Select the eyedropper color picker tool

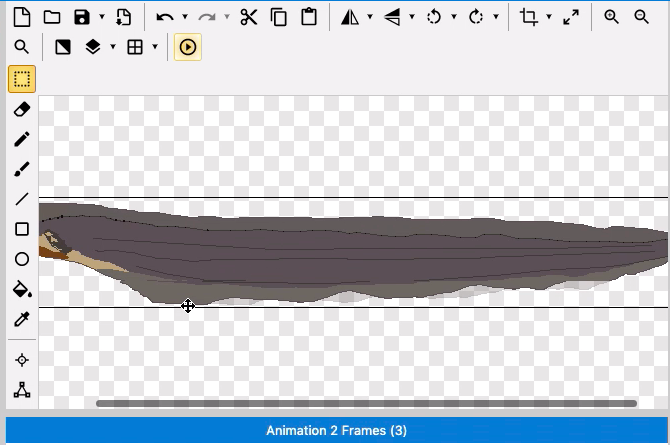(22, 319)
